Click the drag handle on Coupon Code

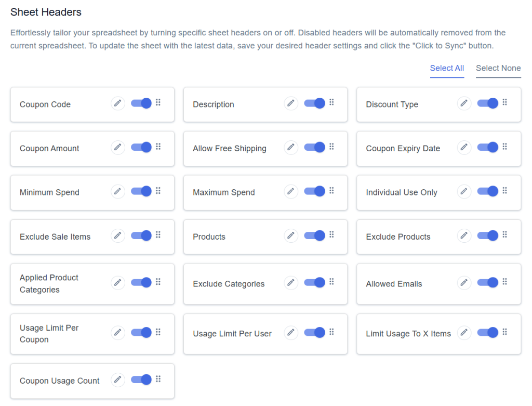pos(158,102)
